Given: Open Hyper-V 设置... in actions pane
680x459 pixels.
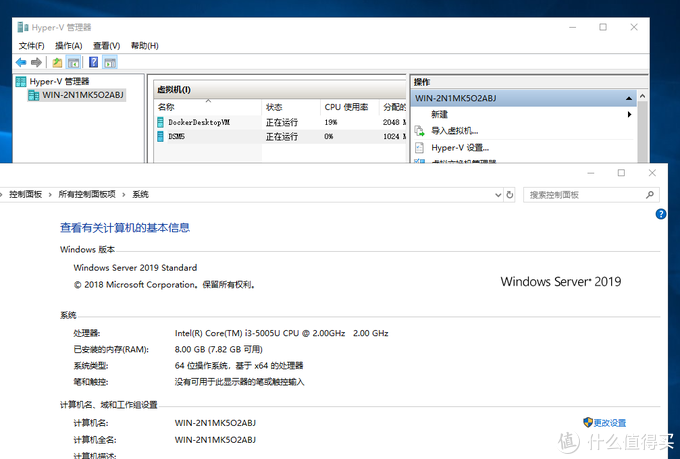Looking at the screenshot, I should [x=460, y=148].
